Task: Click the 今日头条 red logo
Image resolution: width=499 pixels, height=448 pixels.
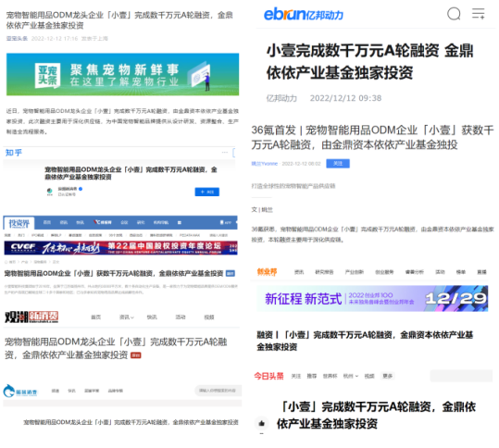Action: tap(268, 376)
